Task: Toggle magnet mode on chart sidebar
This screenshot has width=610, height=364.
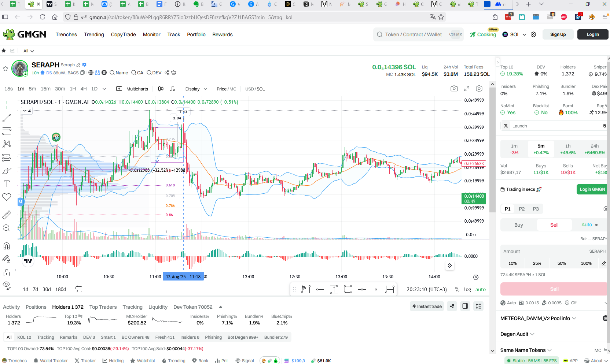Action: (x=7, y=246)
